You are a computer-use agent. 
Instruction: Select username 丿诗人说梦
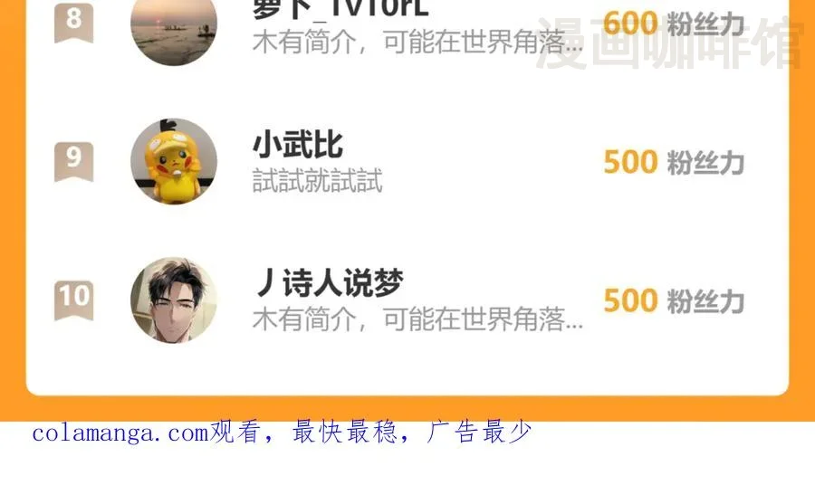point(329,283)
